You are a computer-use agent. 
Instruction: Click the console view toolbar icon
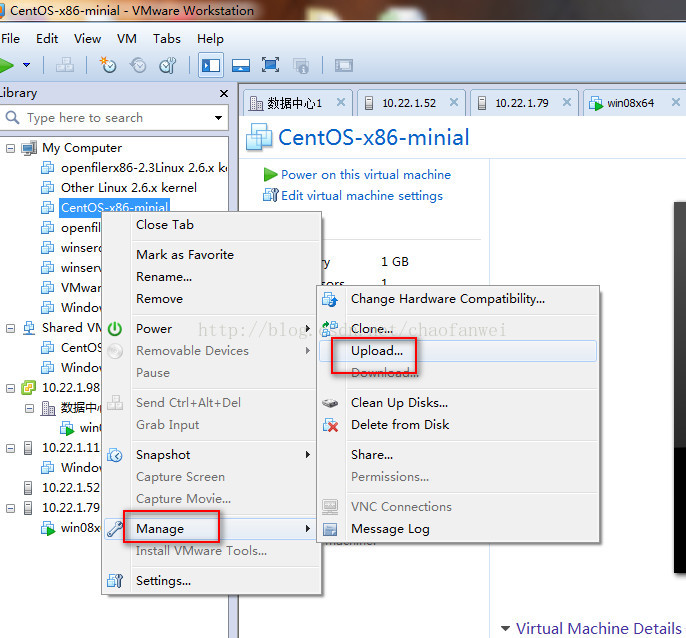[x=344, y=66]
